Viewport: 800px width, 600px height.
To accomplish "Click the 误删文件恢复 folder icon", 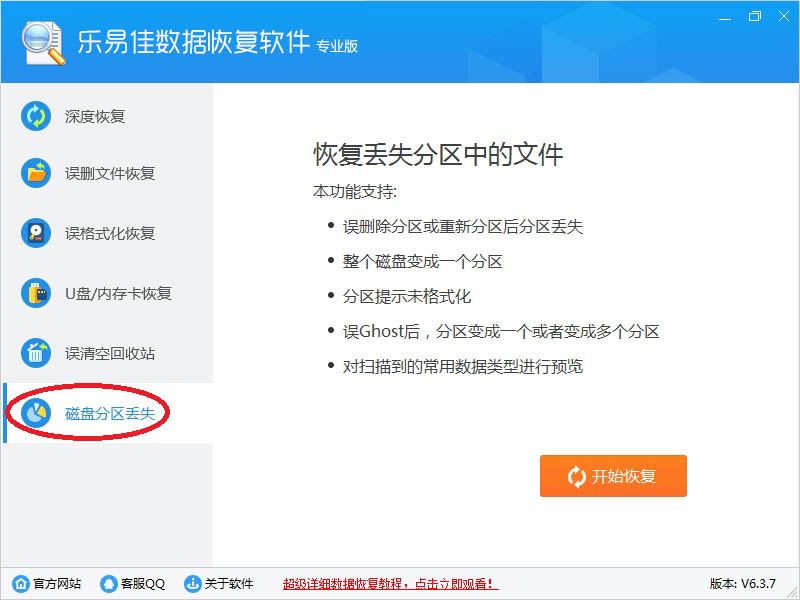I will click(36, 173).
